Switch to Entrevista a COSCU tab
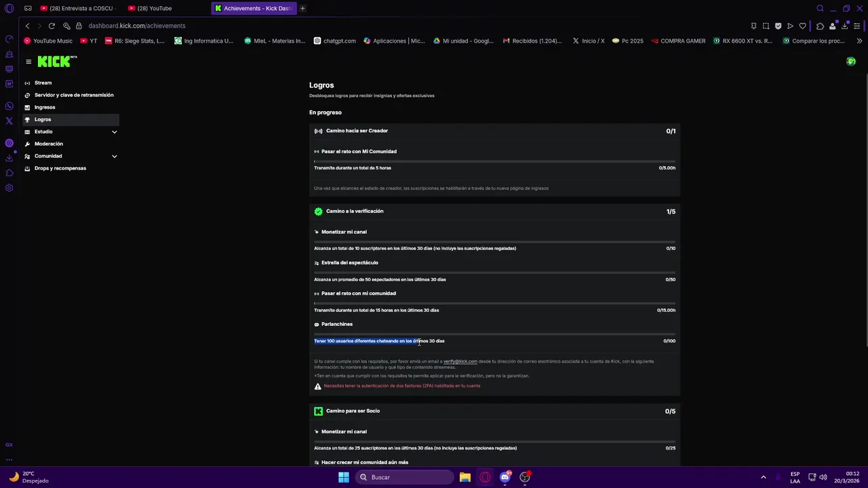Image resolution: width=868 pixels, height=488 pixels. click(77, 8)
